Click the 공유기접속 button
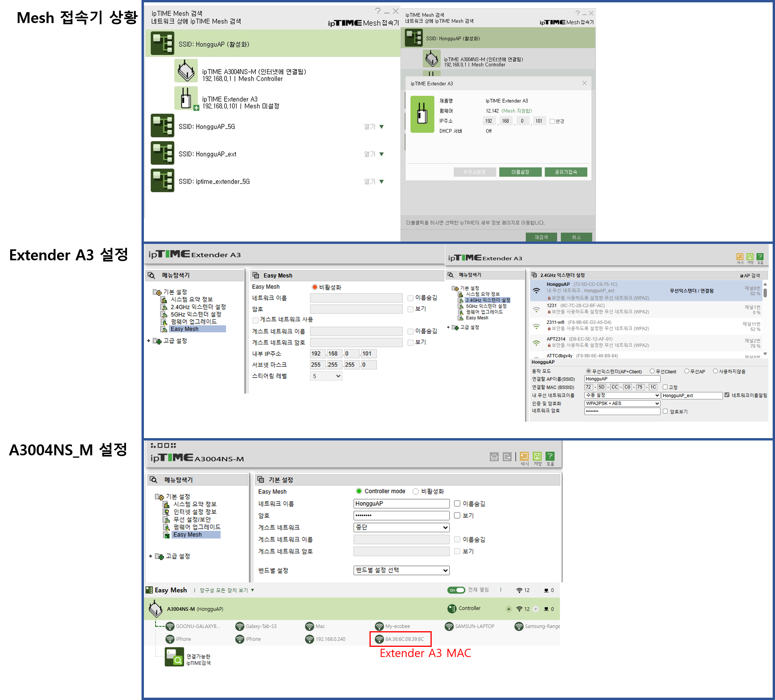The height and width of the screenshot is (700, 775). pyautogui.click(x=566, y=172)
